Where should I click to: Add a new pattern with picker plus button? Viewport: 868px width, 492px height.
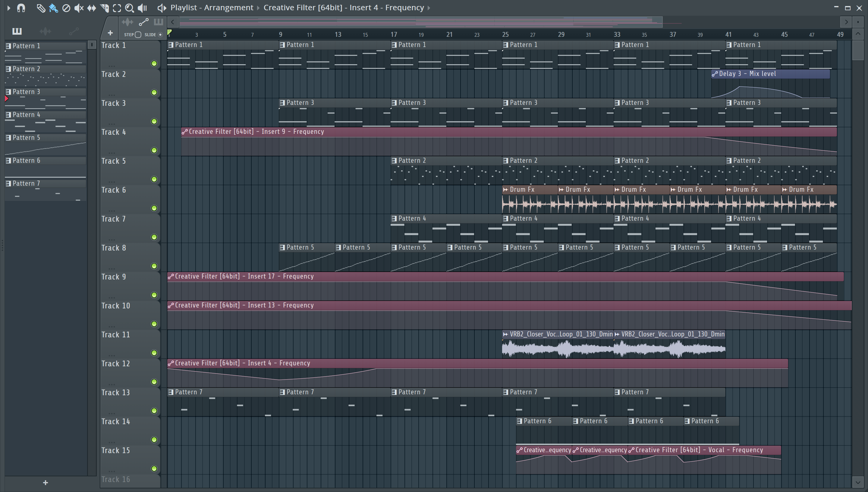point(46,483)
